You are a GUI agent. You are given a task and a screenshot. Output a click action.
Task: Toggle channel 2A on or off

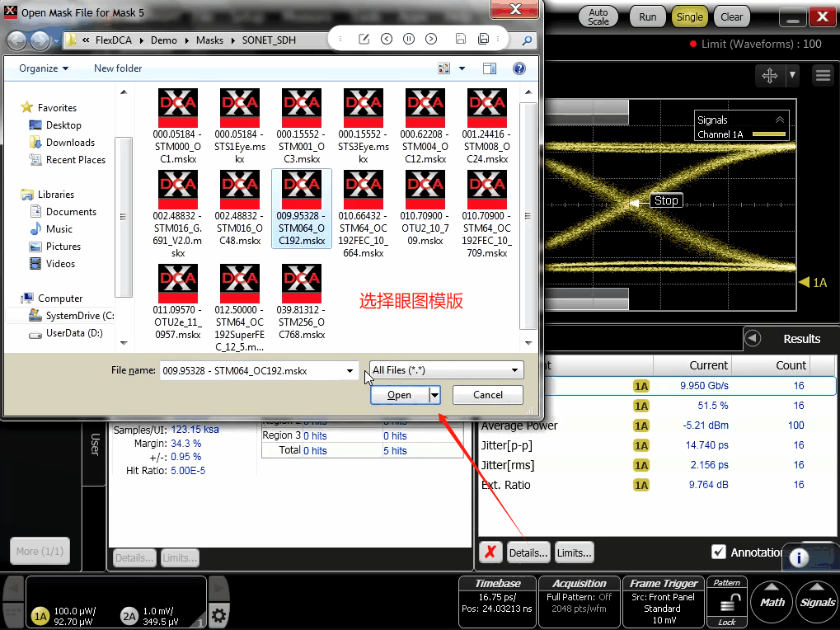pyautogui.click(x=129, y=616)
